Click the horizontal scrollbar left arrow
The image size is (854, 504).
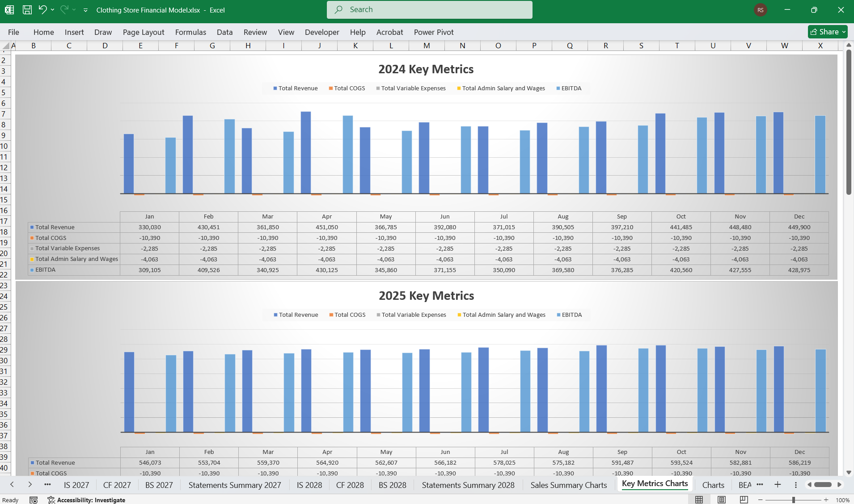tap(809, 485)
